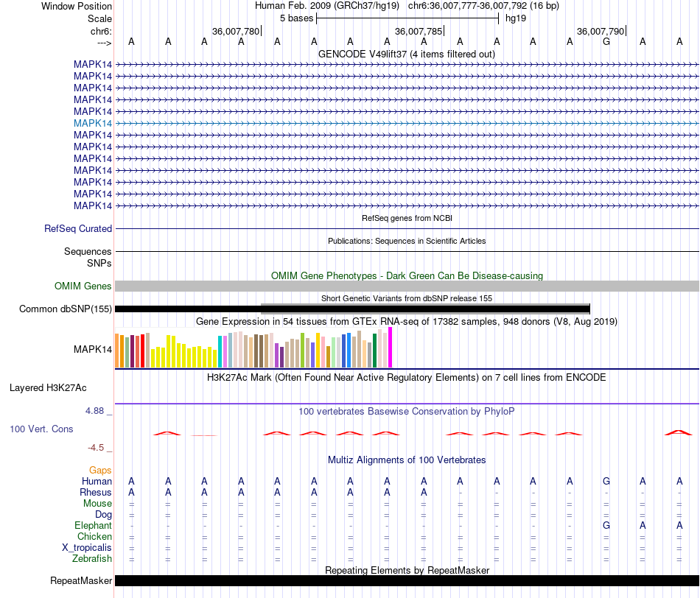Image resolution: width=700 pixels, height=598 pixels.
Task: Open 'Multiz Alignments of 100 Vertebrates' title
Action: coord(407,460)
